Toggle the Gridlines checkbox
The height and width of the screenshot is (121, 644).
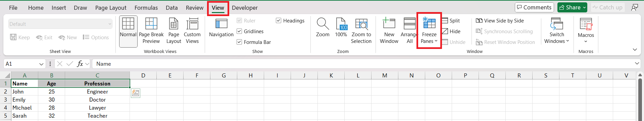pos(239,32)
